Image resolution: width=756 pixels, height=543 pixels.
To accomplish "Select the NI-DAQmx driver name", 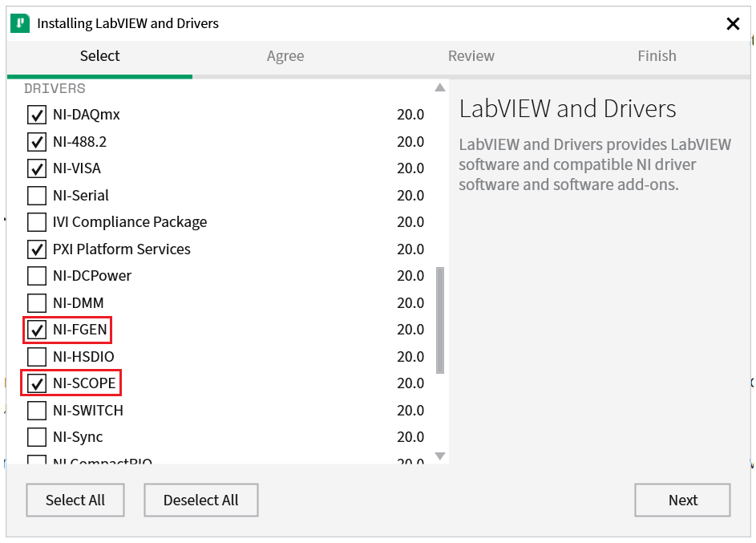I will [87, 115].
